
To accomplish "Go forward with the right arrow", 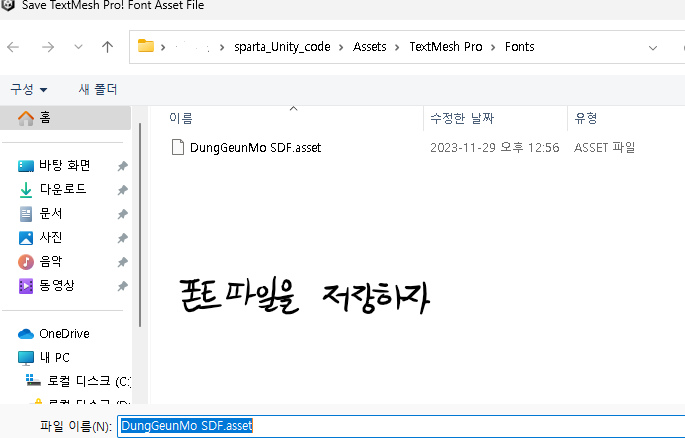I will click(48, 47).
